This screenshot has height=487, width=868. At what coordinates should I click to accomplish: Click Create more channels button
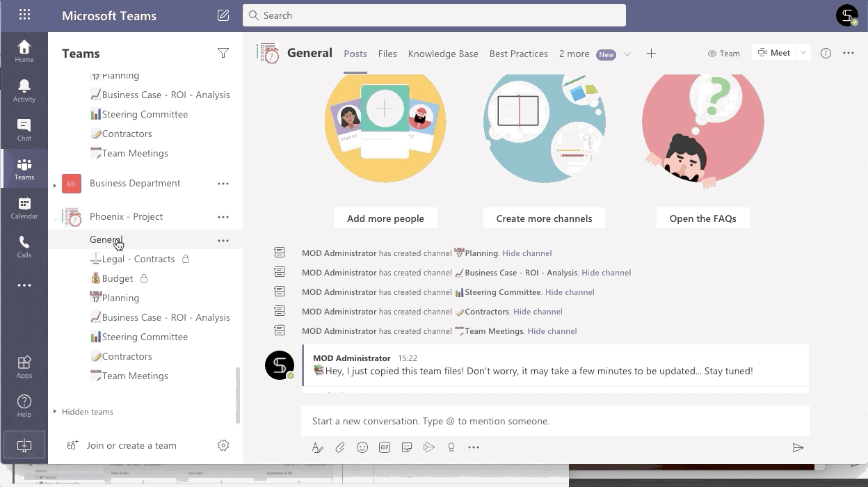pos(544,218)
